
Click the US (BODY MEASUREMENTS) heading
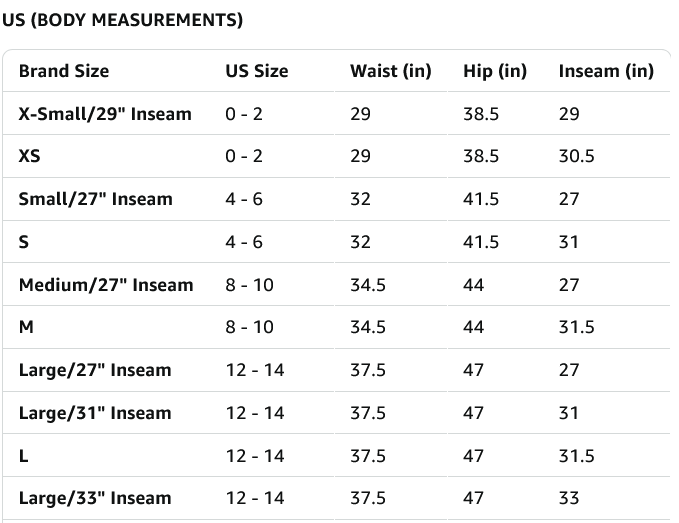tap(123, 20)
